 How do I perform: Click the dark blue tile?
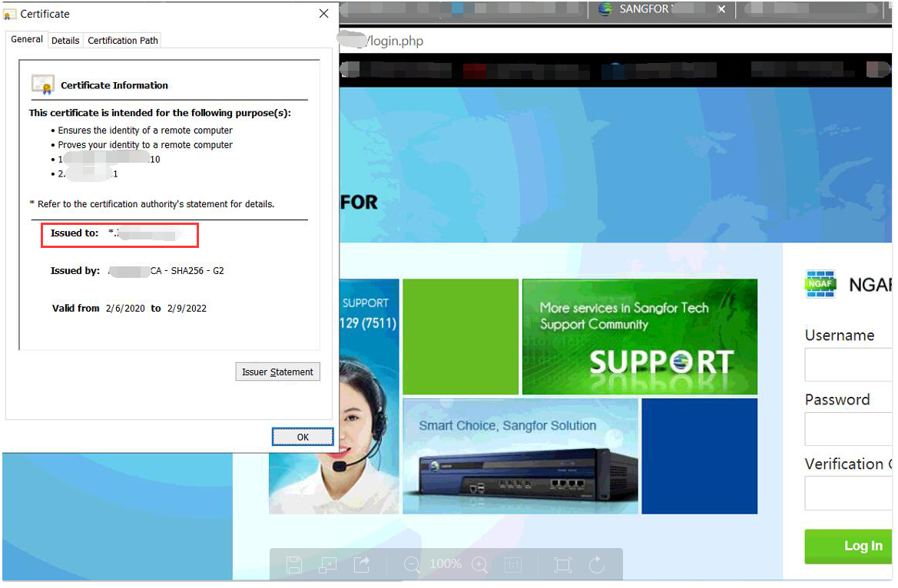click(x=699, y=457)
